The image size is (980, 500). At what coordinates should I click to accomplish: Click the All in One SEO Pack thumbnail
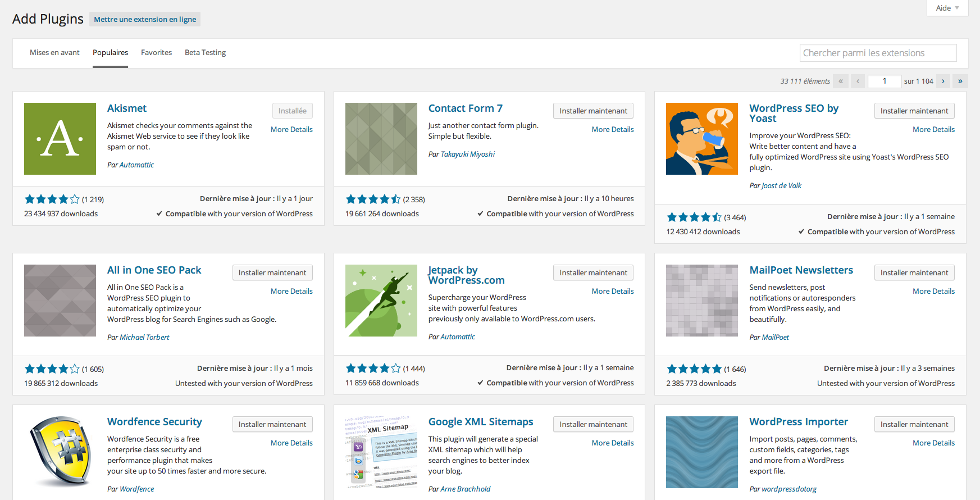(x=60, y=301)
